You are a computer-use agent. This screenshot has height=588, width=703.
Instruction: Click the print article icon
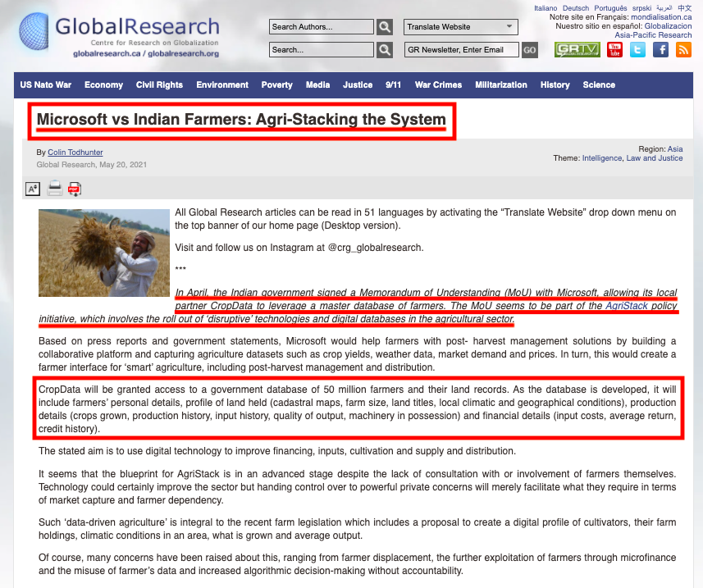(55, 189)
